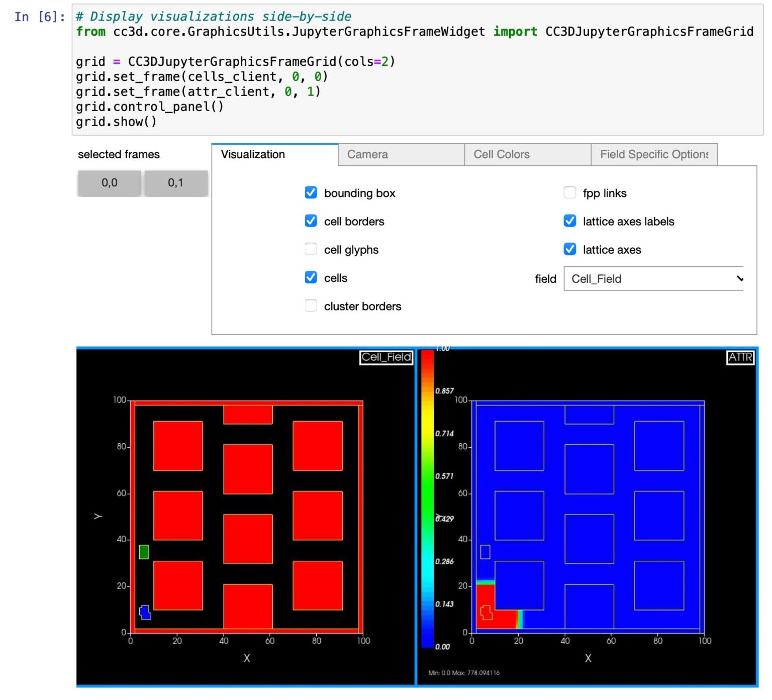
Task: Enable the cell glyphs checkbox
Action: click(311, 249)
